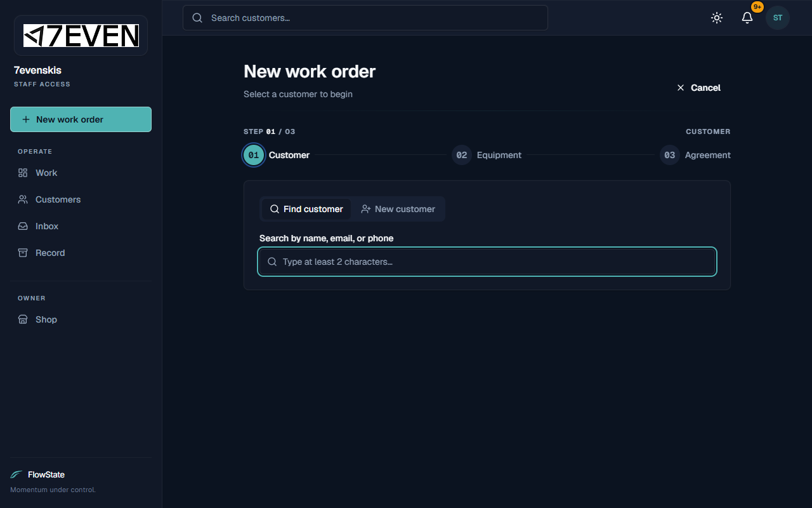This screenshot has width=812, height=508.
Task: Click the FlowState logo icon
Action: click(x=16, y=474)
